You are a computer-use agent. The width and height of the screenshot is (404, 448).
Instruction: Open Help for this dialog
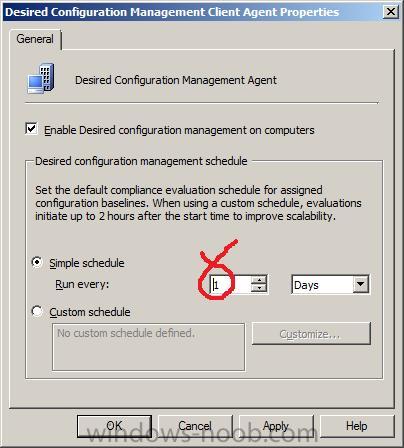click(x=357, y=426)
